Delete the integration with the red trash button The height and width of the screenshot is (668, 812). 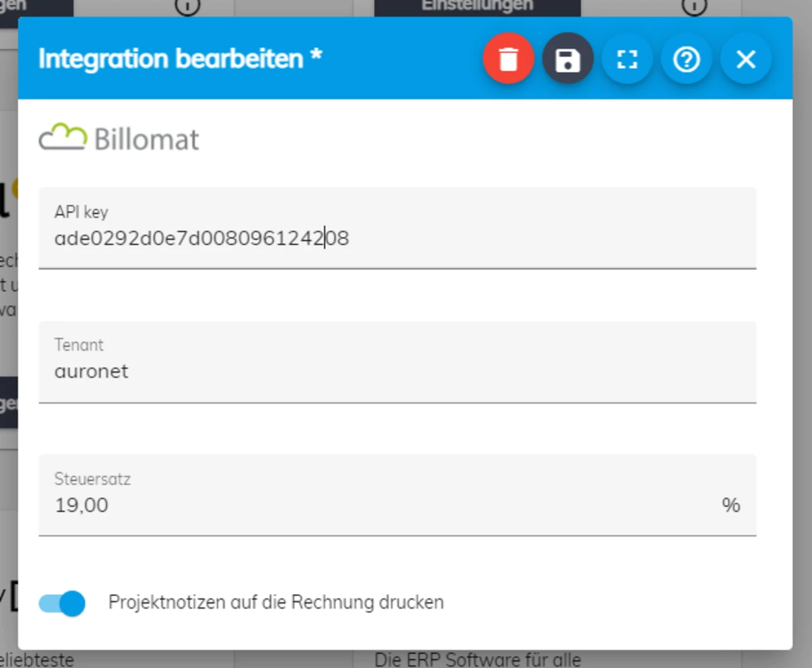point(508,59)
